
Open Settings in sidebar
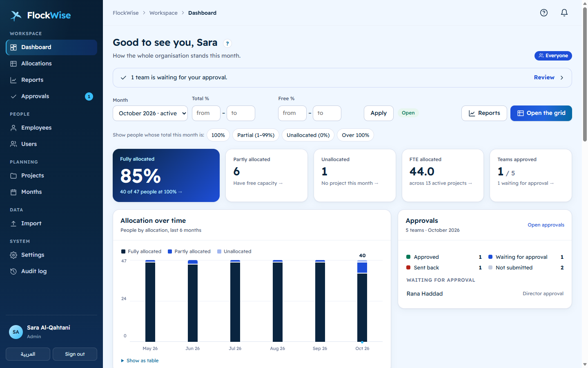coord(51,255)
